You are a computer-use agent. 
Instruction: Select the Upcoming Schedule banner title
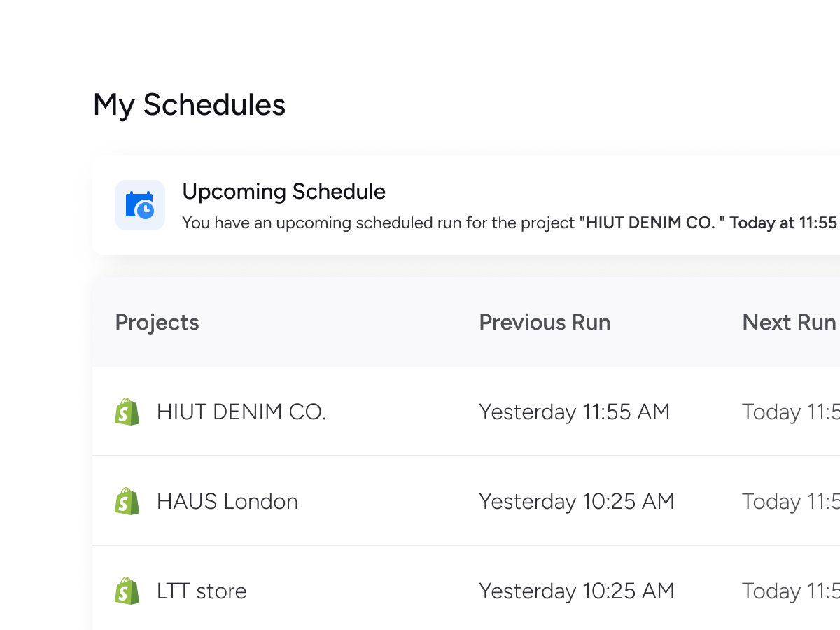coord(283,192)
